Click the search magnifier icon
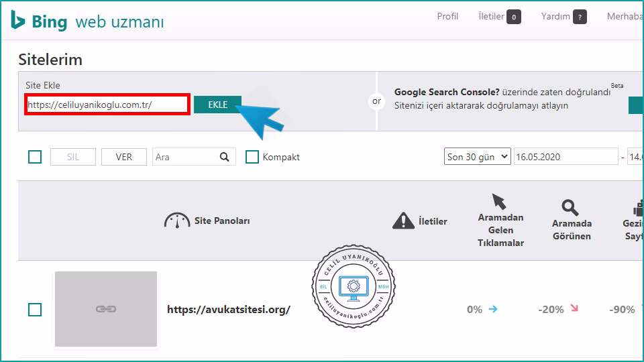 coord(224,157)
